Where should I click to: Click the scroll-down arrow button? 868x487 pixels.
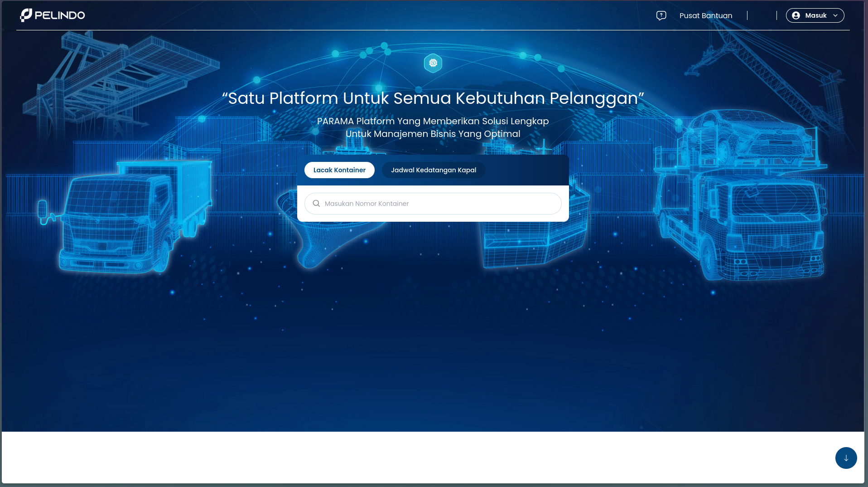tap(846, 458)
